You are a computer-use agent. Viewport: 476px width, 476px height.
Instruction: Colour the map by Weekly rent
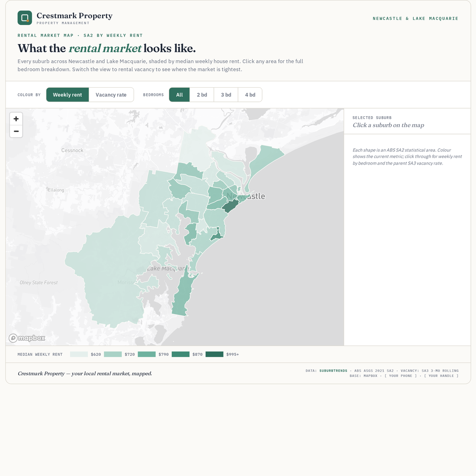tap(67, 95)
